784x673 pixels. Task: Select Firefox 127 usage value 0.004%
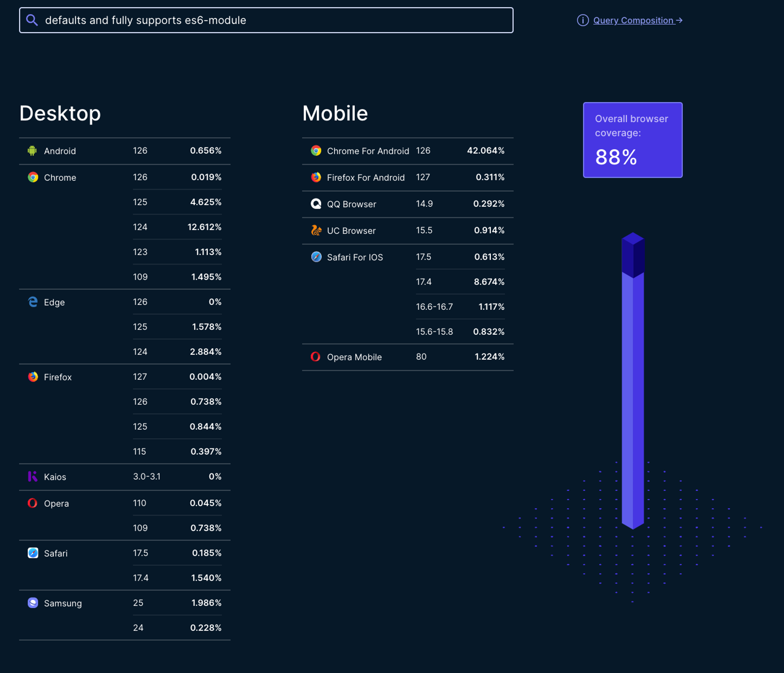205,377
